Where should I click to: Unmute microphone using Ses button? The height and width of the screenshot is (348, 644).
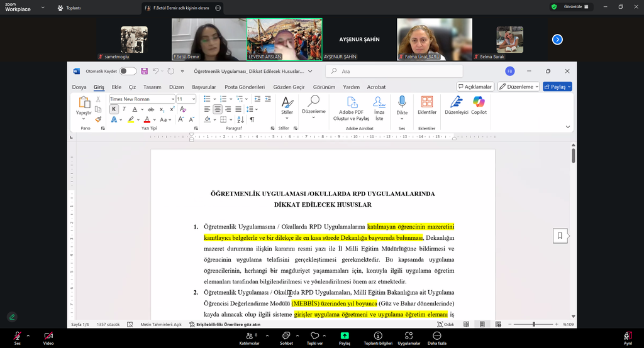coord(17,338)
